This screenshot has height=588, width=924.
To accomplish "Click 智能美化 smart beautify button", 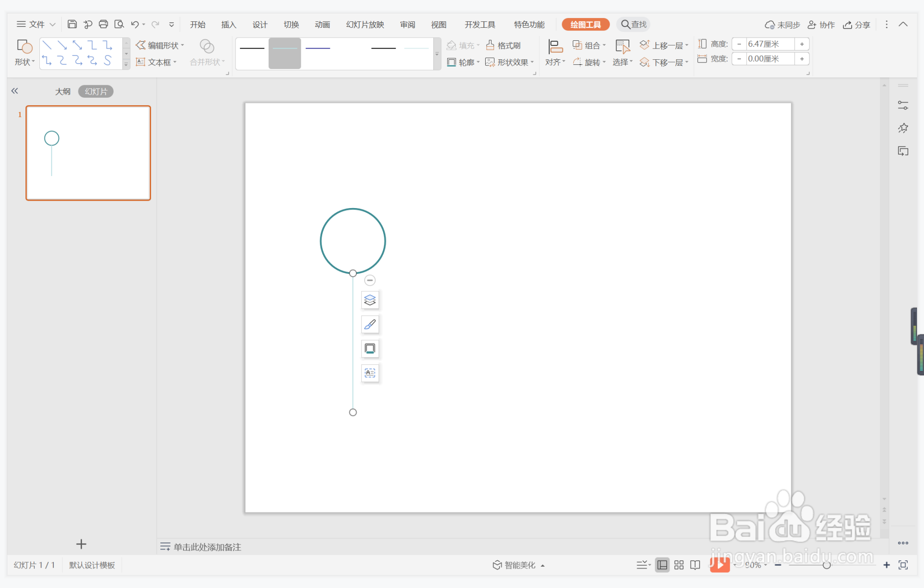I will pyautogui.click(x=515, y=565).
